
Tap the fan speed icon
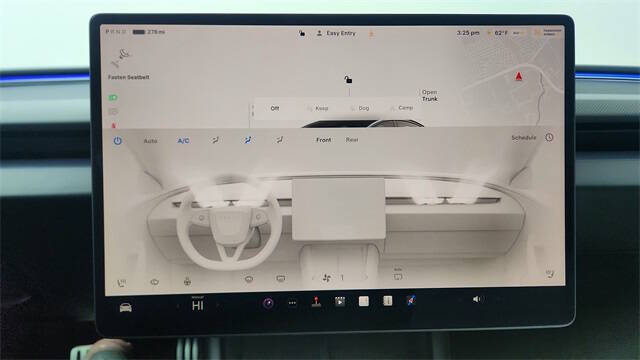(x=327, y=278)
